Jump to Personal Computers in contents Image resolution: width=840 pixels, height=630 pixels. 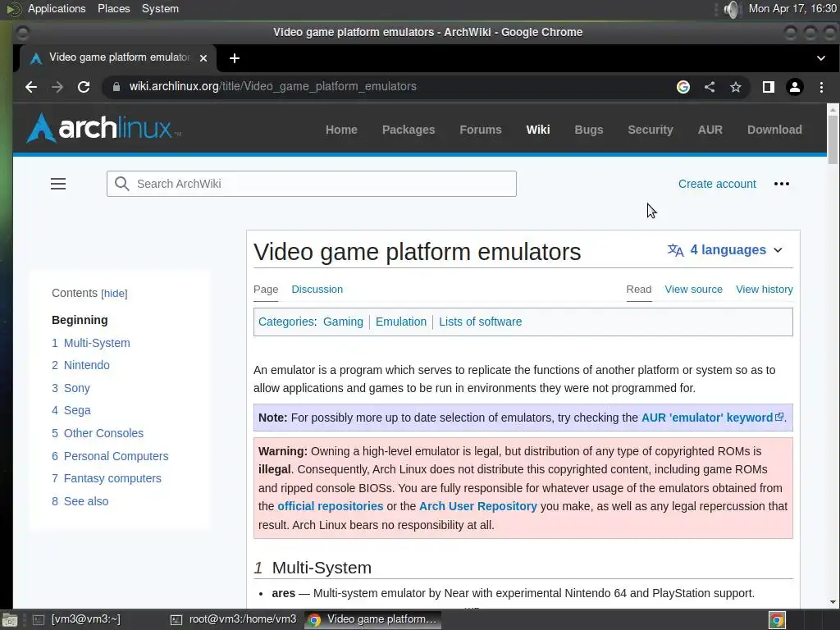coord(110,456)
